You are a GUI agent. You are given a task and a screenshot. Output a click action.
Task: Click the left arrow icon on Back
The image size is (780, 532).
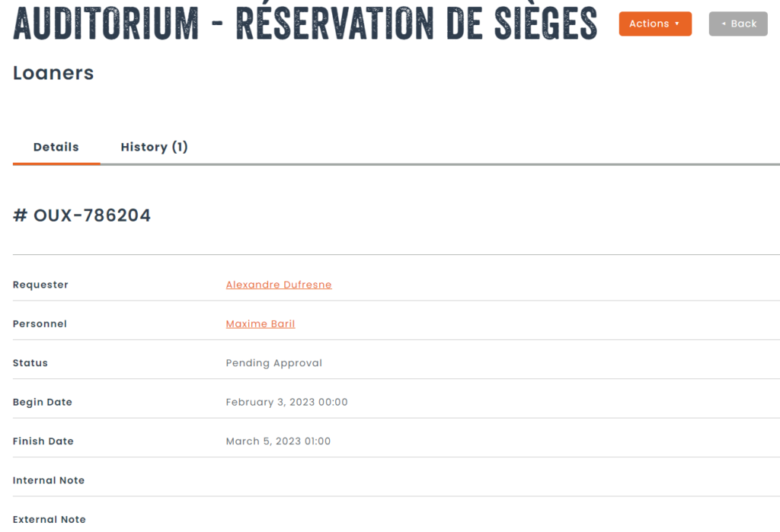tap(724, 24)
